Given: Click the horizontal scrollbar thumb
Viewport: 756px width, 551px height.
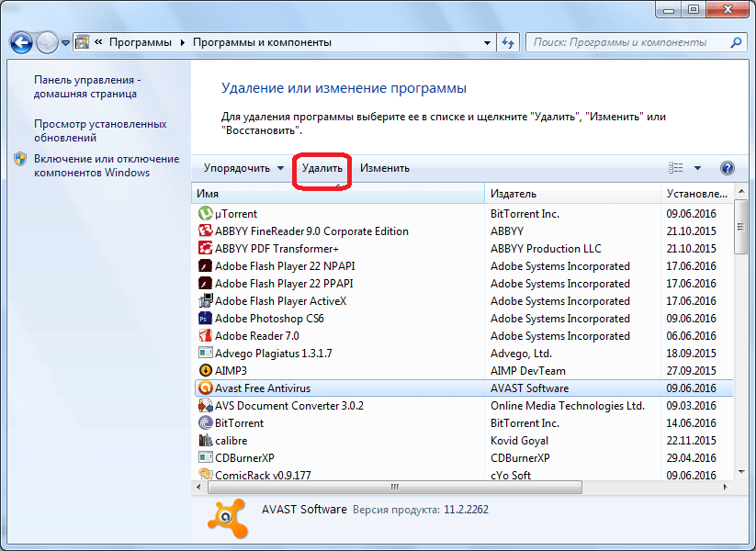Looking at the screenshot, I should pos(395,487).
